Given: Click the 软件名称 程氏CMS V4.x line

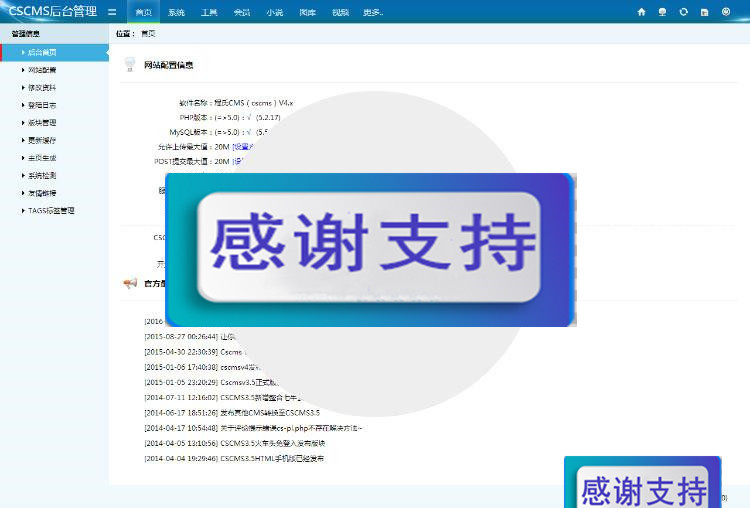Looking at the screenshot, I should [236, 103].
